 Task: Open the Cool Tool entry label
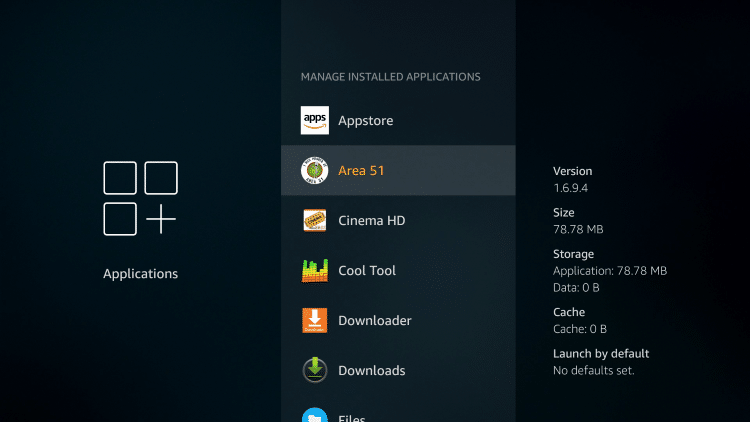click(367, 270)
